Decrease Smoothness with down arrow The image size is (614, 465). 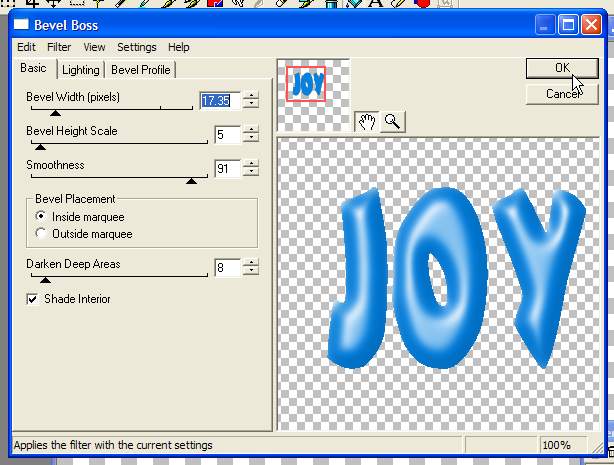[251, 173]
